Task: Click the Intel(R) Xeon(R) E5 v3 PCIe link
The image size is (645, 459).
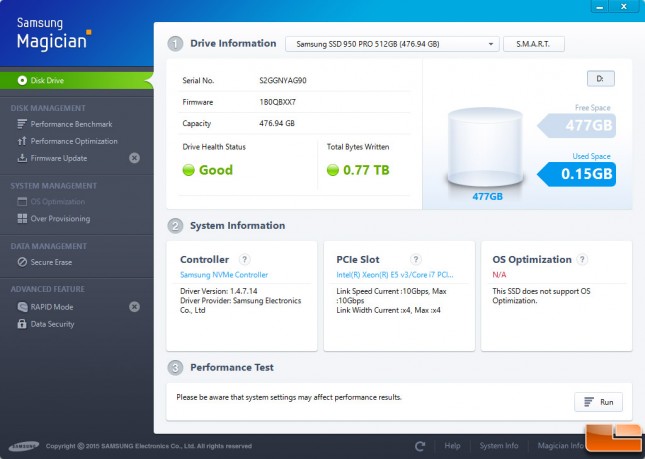Action: (x=395, y=275)
